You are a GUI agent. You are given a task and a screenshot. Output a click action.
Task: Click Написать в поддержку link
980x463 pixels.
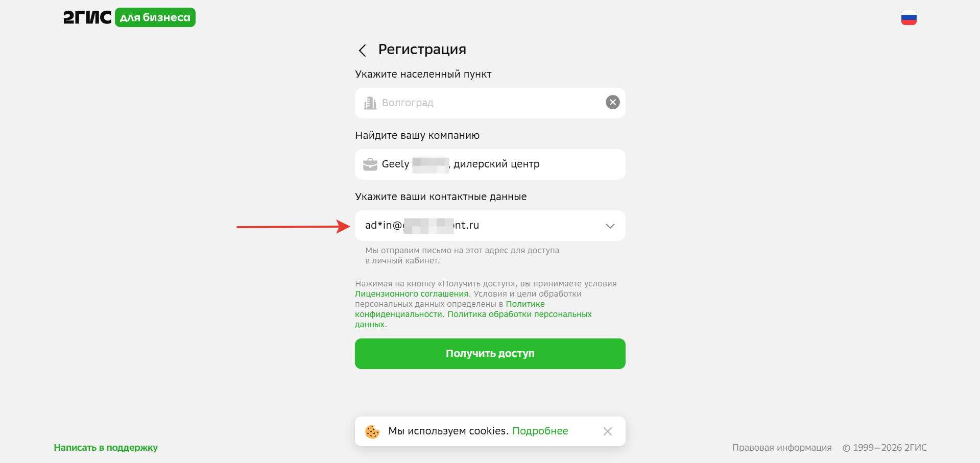tap(106, 448)
